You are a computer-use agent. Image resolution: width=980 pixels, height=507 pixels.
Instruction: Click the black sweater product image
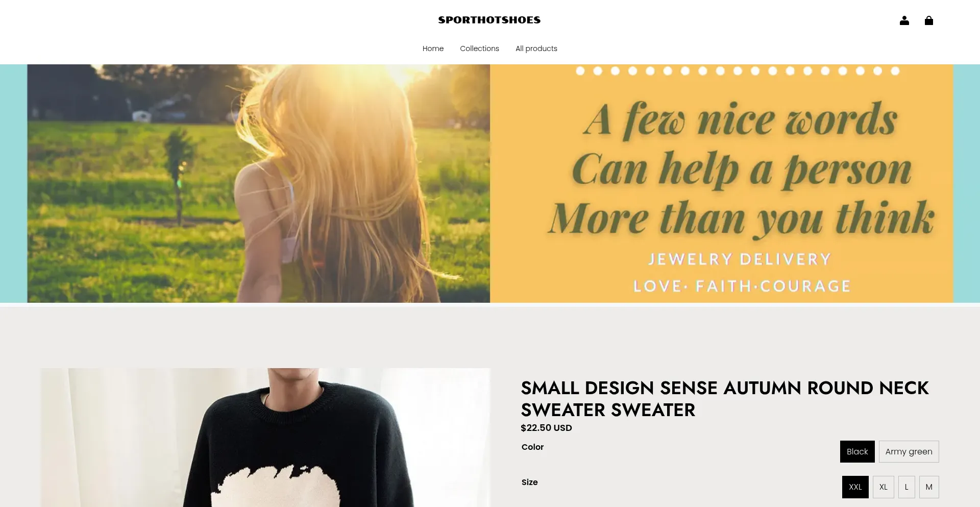[265, 438]
